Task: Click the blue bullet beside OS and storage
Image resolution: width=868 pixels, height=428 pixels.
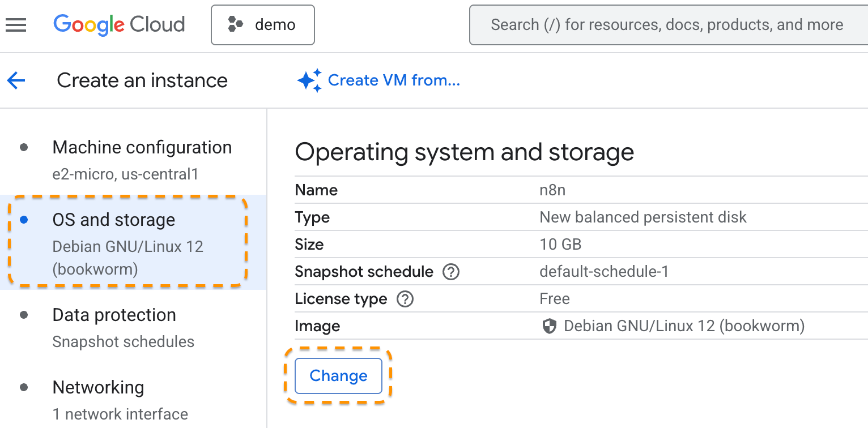Action: (24, 220)
